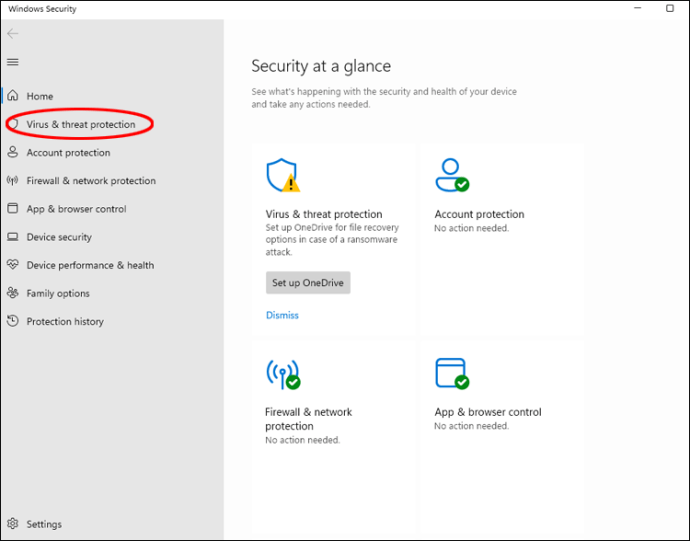Click the Device performance heart icon

pos(13,265)
